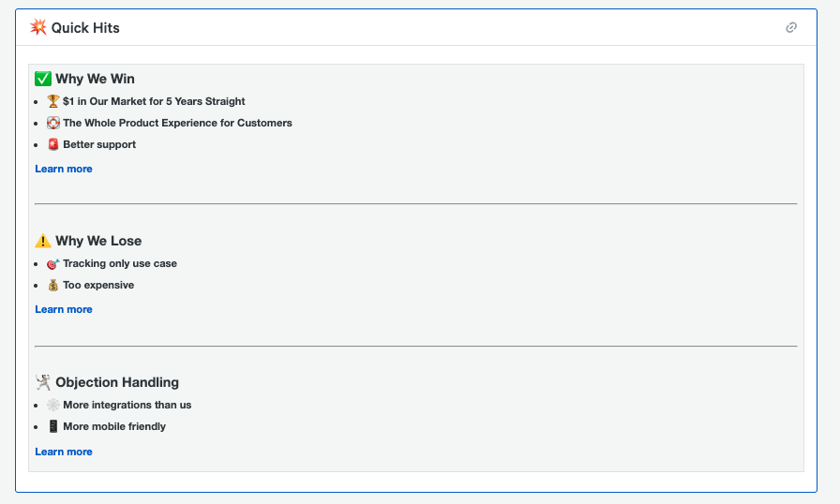Image resolution: width=840 pixels, height=504 pixels.
Task: Click the '$1 in Our Market' bullet text
Action: click(x=154, y=101)
